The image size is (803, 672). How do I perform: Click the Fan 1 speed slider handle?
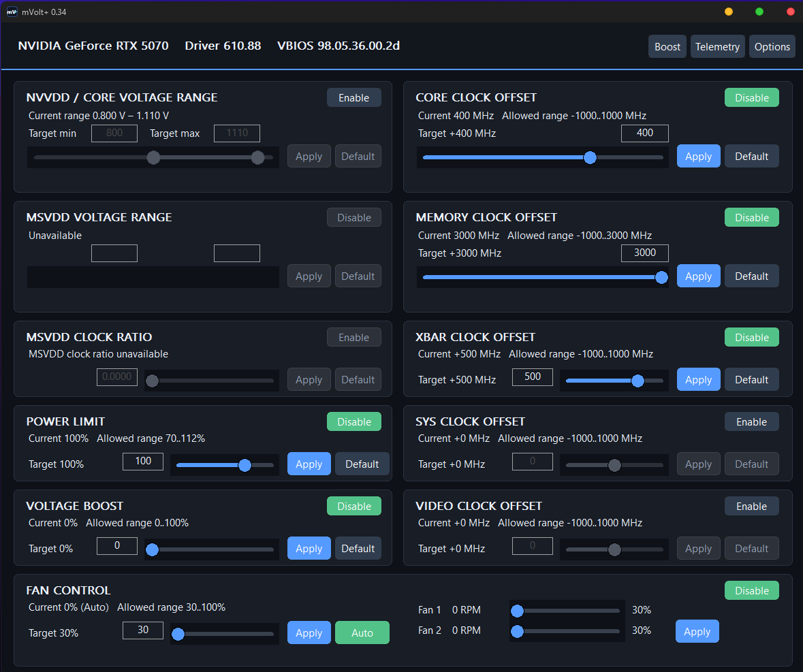coord(517,611)
